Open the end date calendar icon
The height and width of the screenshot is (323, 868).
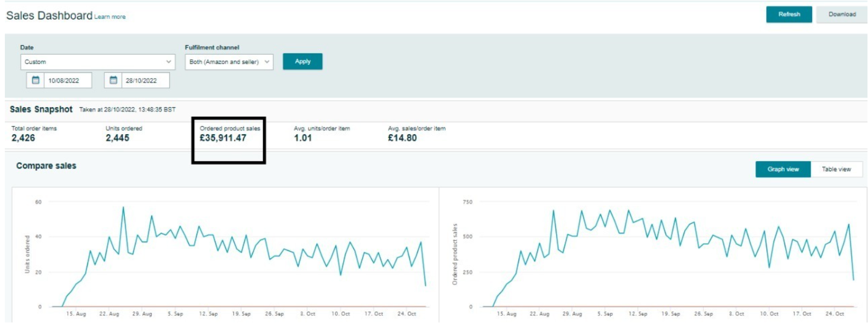[113, 80]
